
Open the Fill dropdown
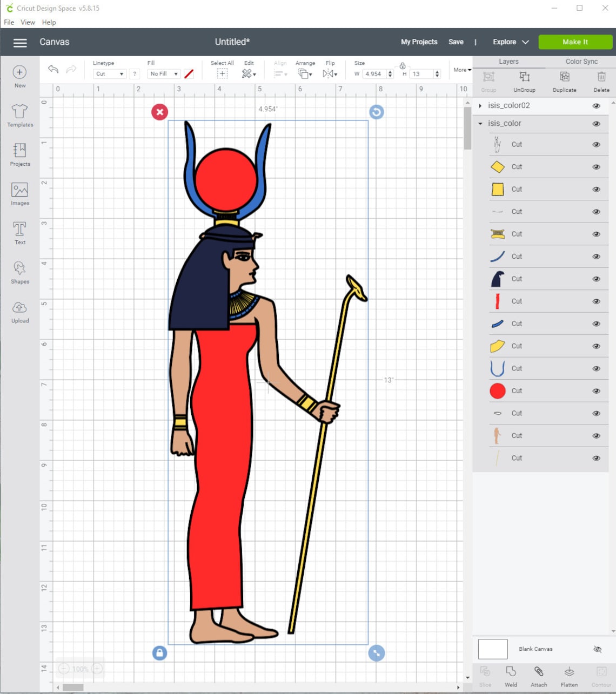(163, 73)
